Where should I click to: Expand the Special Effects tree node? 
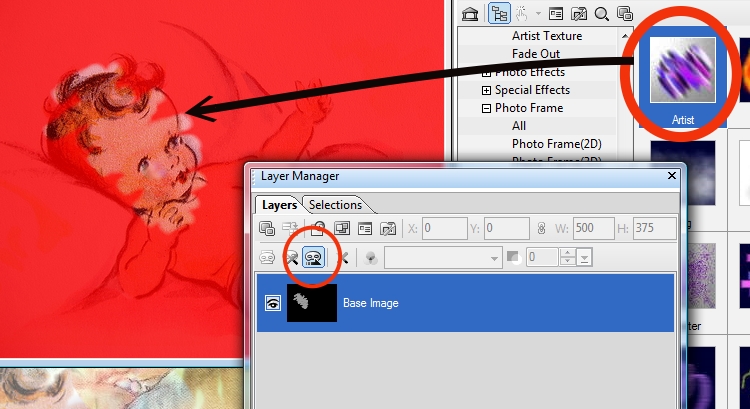pyautogui.click(x=487, y=90)
